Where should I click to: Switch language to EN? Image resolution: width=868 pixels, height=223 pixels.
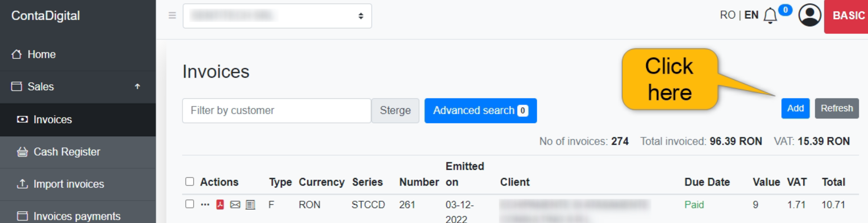pyautogui.click(x=751, y=15)
